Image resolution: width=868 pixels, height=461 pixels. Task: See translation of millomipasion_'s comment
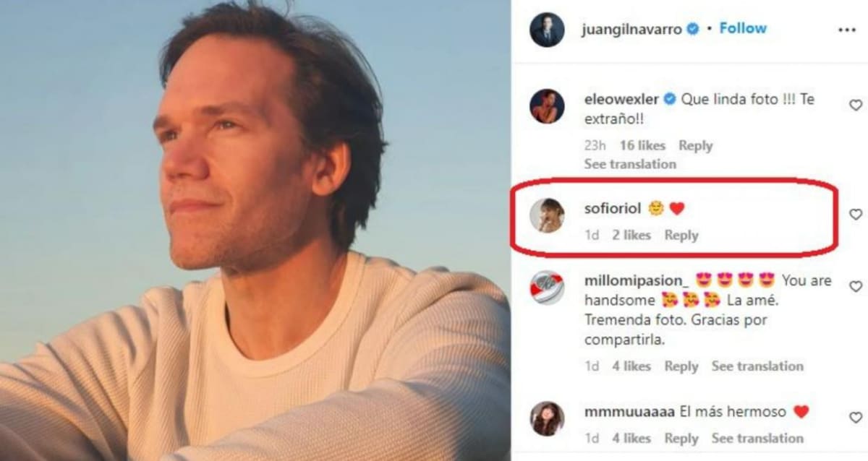pyautogui.click(x=758, y=366)
